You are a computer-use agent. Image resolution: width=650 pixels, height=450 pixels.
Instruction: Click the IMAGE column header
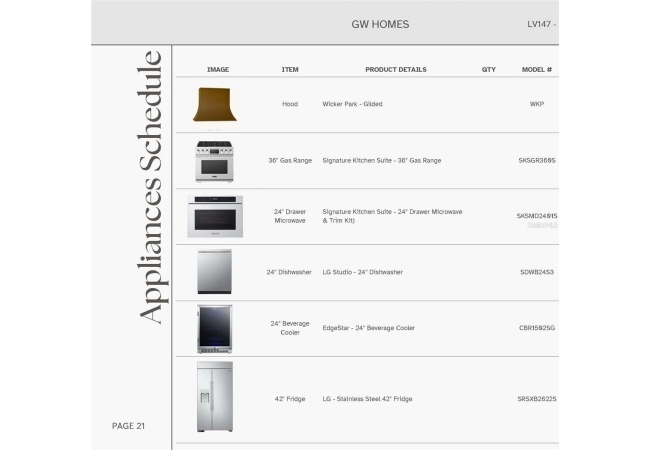[218, 70]
